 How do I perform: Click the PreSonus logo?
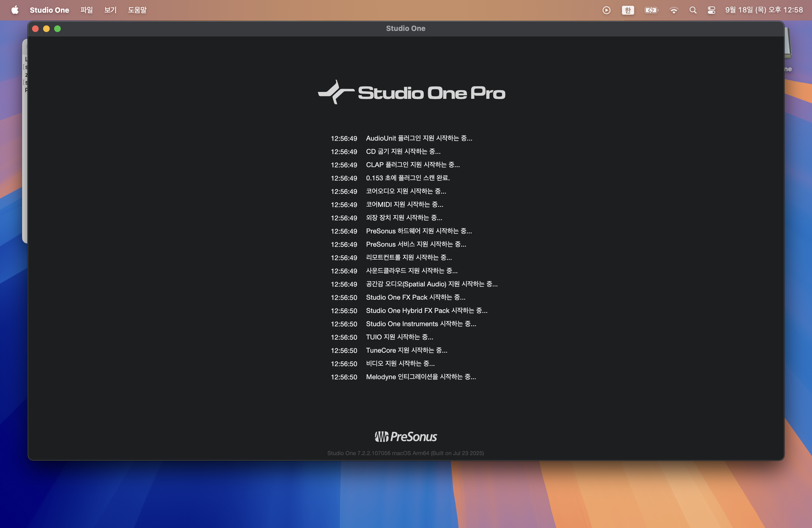click(x=406, y=437)
